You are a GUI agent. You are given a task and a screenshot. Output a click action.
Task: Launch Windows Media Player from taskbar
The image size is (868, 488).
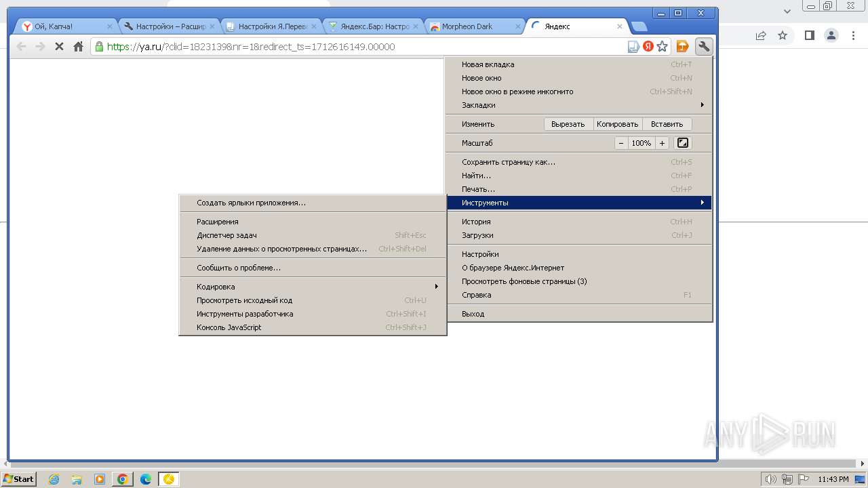click(100, 479)
